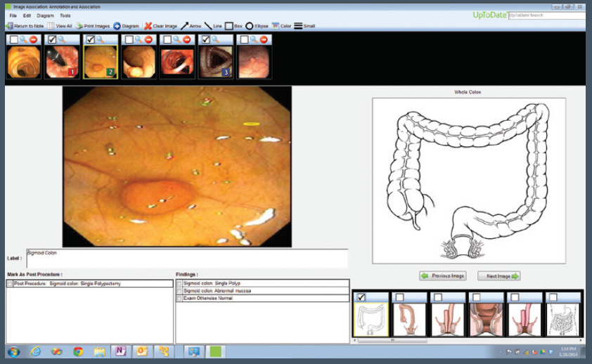Open Outlook from the taskbar
Screen dimensions: 592x364
click(142, 351)
